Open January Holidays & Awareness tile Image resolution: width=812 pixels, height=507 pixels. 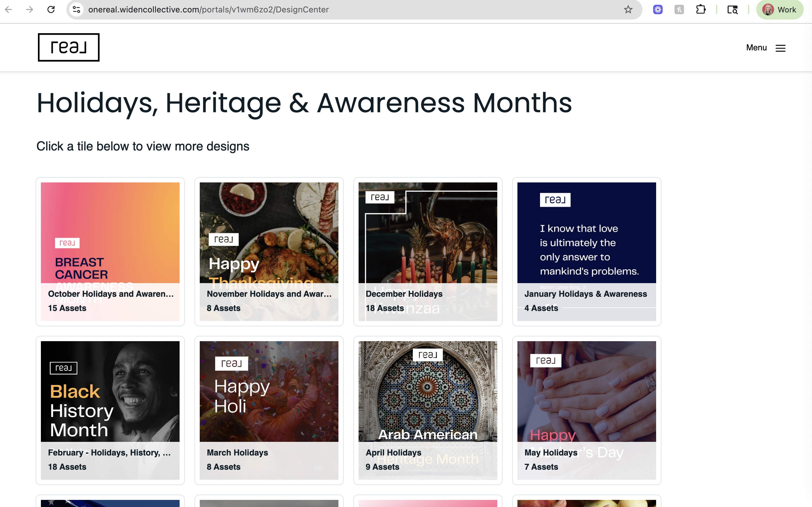tap(586, 251)
